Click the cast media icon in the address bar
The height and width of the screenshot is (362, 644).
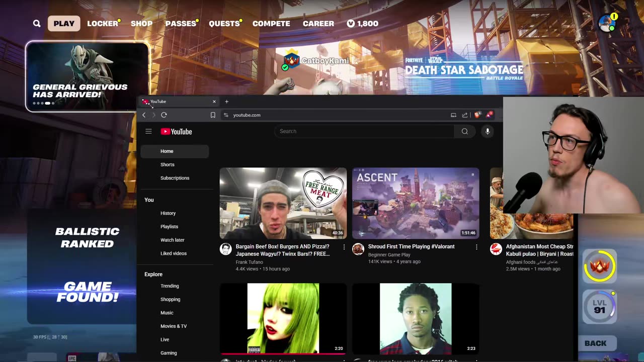(x=453, y=115)
